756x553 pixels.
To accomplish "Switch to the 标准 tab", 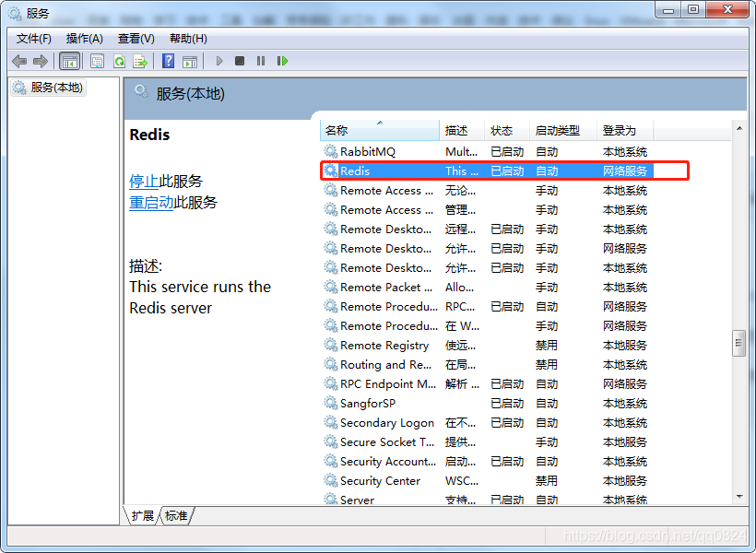I will [176, 517].
